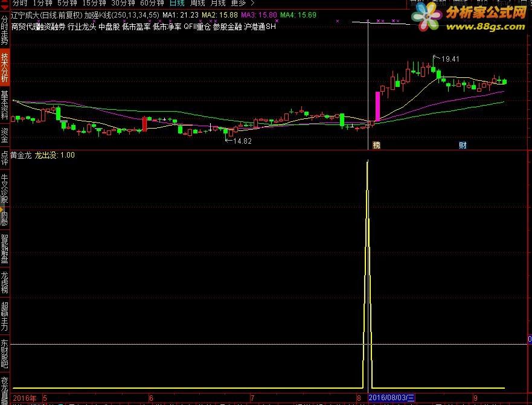The height and width of the screenshot is (405, 532).
Task: Open the 60分钟 chart period
Action: coord(152,4)
